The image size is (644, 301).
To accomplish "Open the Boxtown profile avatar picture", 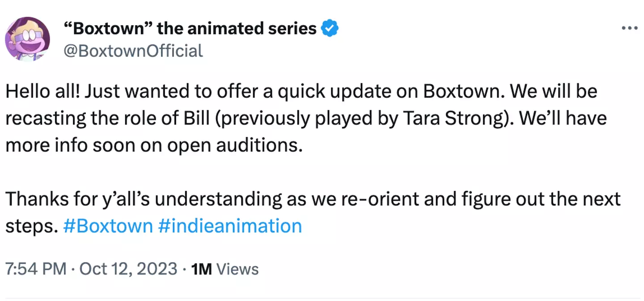I will coord(27,39).
